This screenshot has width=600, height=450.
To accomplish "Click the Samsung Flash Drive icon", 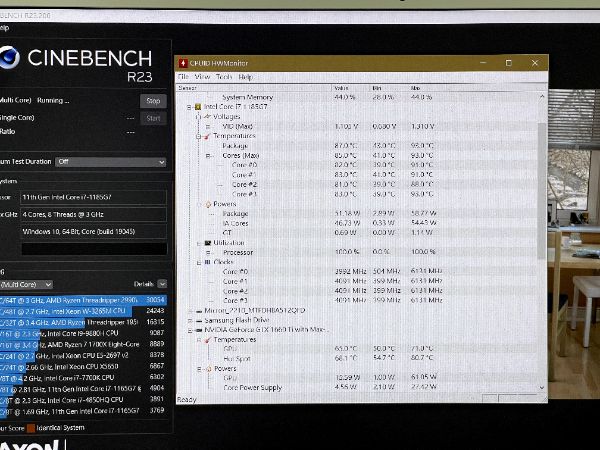I will [x=199, y=321].
